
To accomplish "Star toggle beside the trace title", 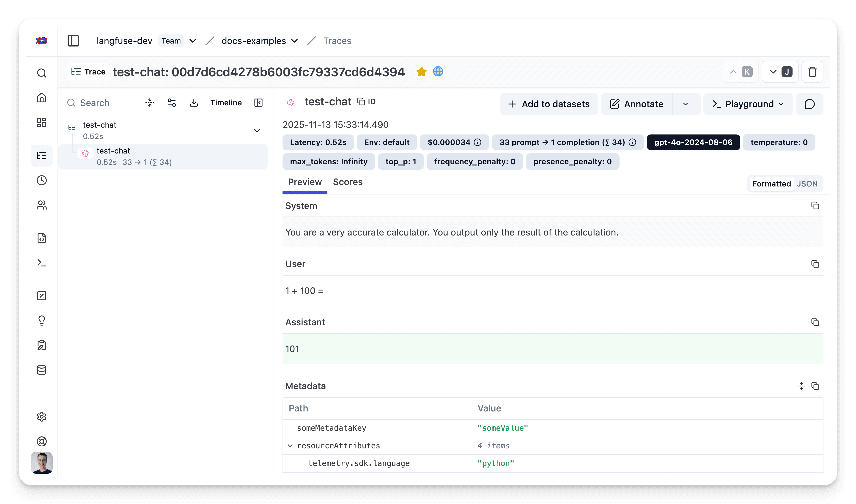I will 421,72.
